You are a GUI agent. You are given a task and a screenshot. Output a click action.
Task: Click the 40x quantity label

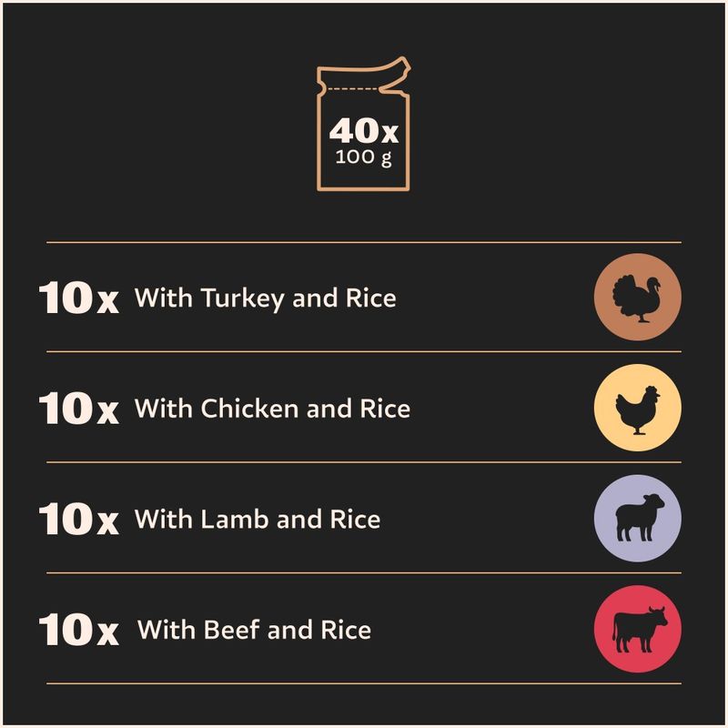(363, 131)
